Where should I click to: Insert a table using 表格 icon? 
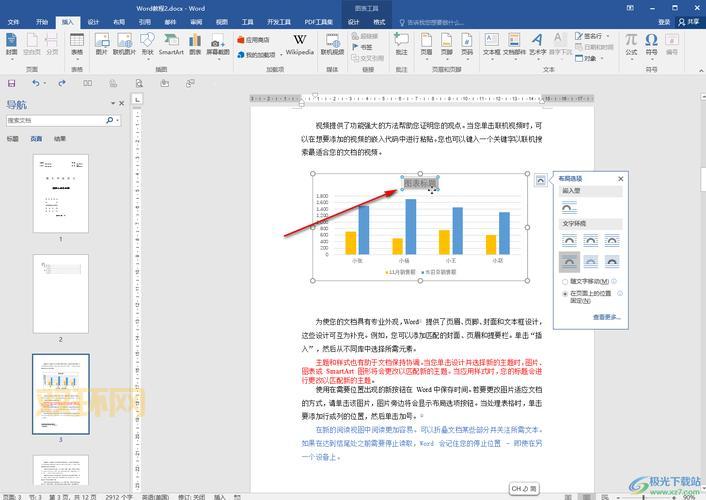coord(77,45)
